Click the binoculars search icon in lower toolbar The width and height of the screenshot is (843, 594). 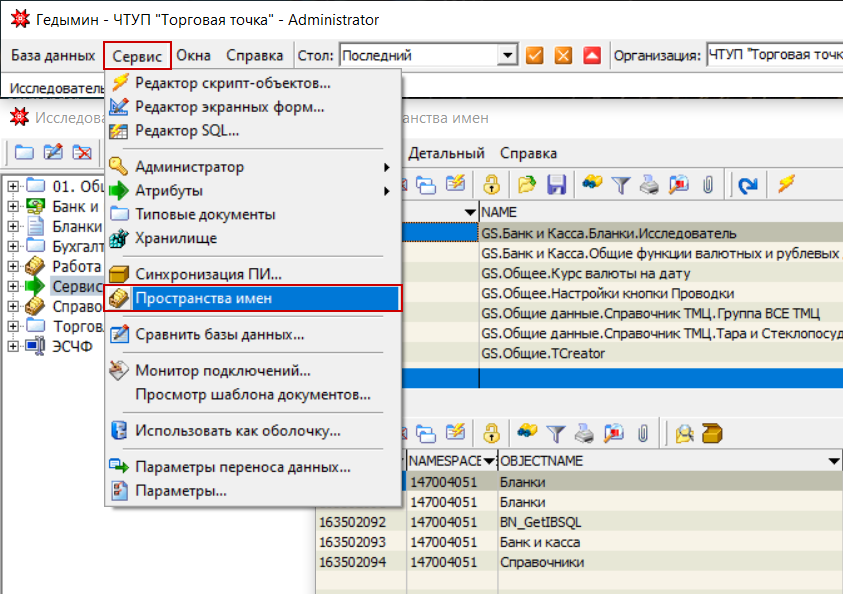tap(526, 432)
